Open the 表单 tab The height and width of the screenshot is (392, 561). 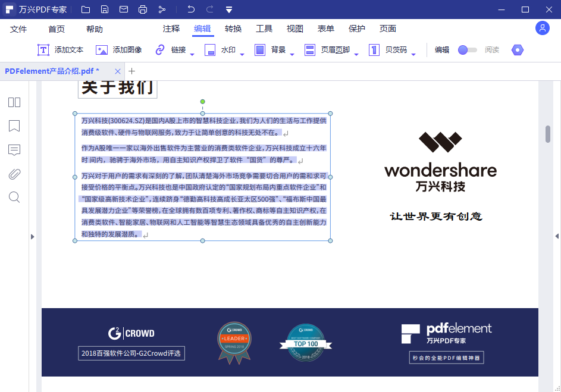click(326, 29)
